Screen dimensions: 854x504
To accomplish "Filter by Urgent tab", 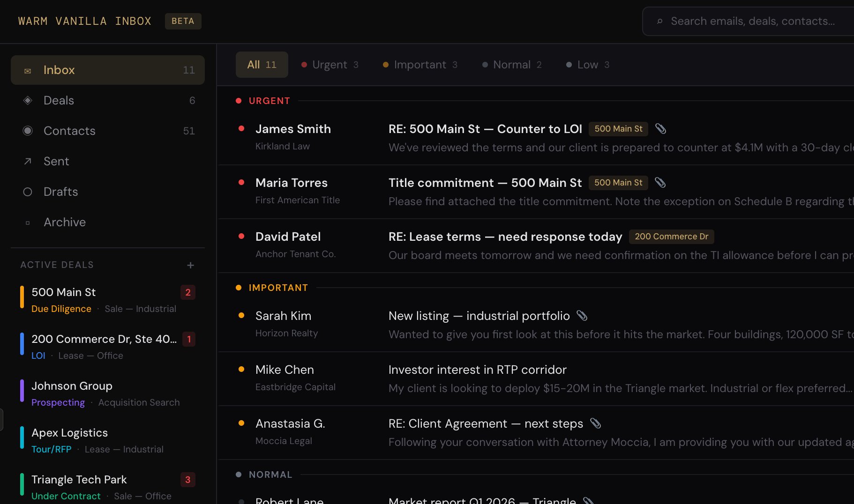I will point(330,65).
